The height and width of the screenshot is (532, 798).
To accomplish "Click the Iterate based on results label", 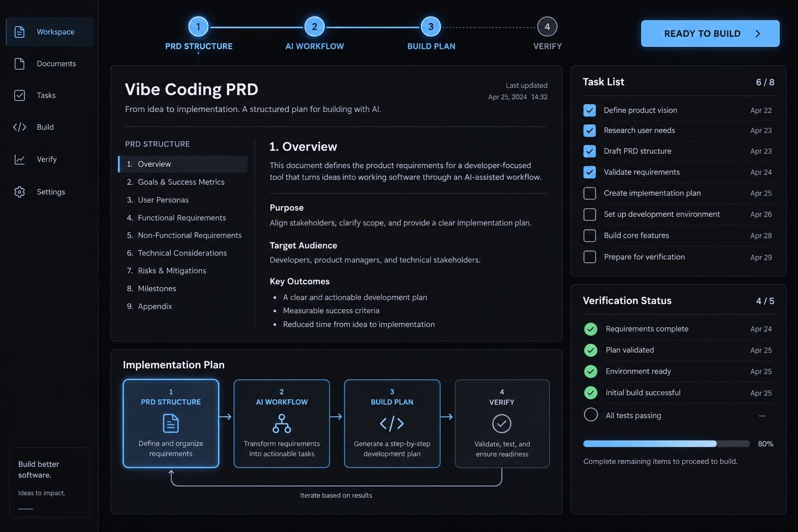I will pos(336,496).
